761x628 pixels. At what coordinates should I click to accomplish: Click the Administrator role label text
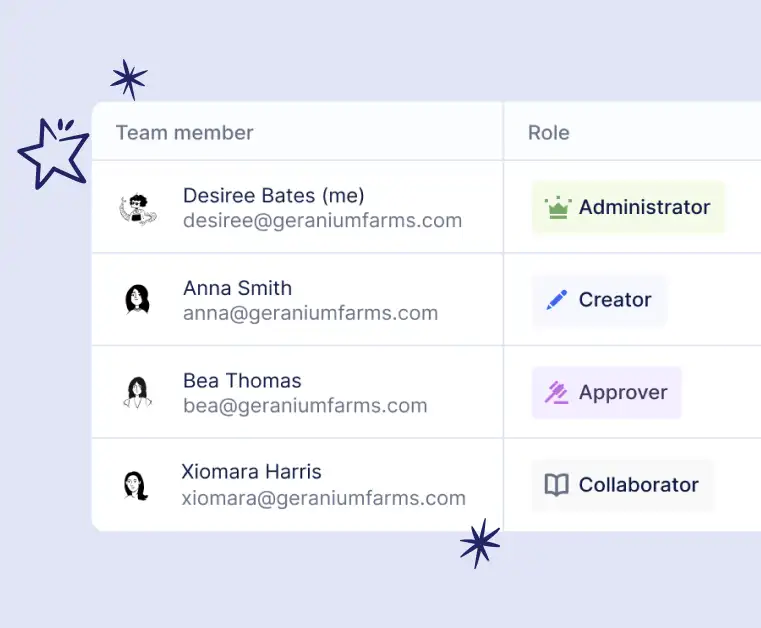[x=644, y=208]
